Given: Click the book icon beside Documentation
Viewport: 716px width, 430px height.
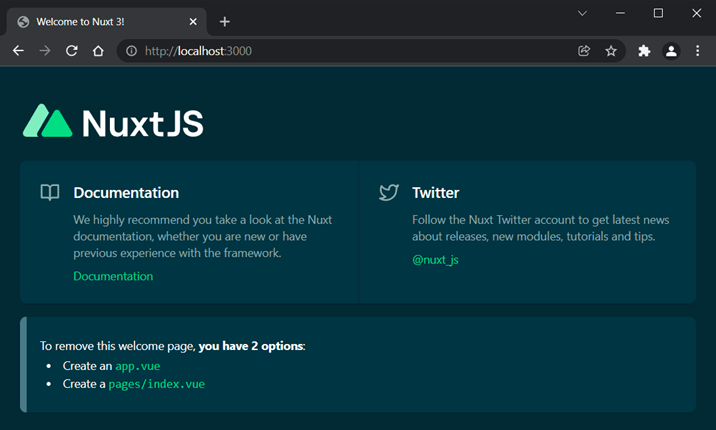Looking at the screenshot, I should (x=50, y=192).
